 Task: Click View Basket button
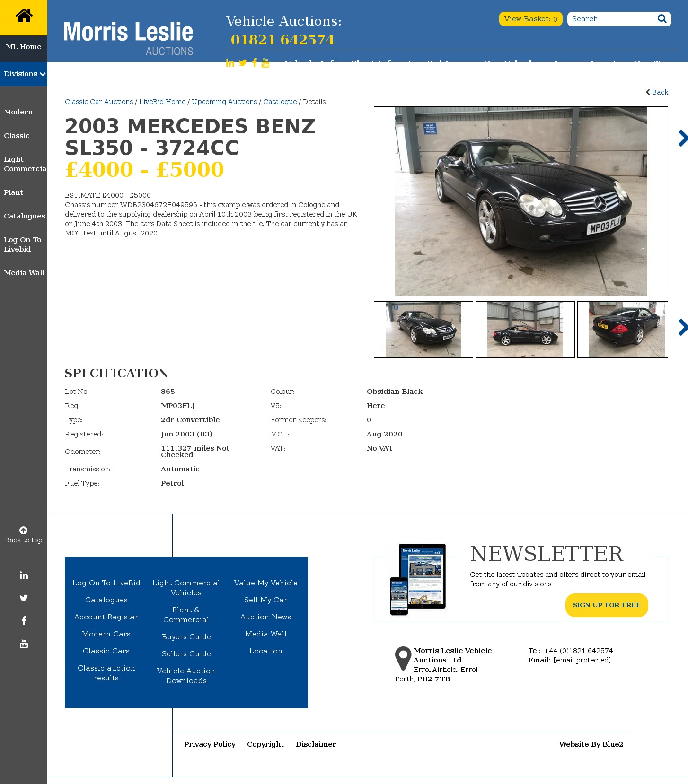coord(530,19)
